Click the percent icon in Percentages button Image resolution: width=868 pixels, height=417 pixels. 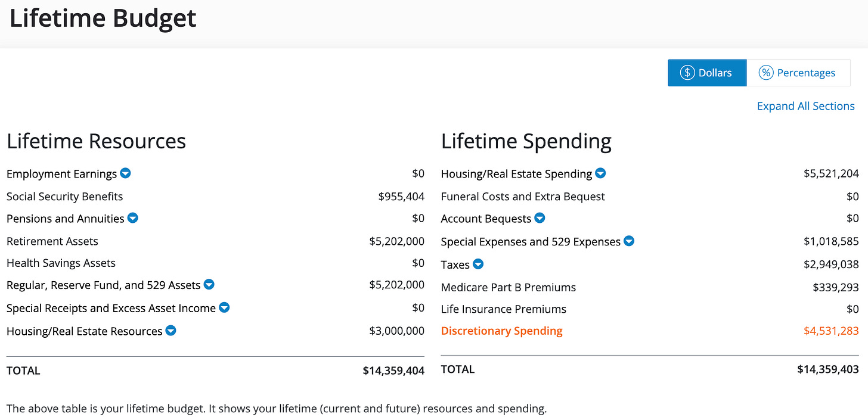(x=765, y=73)
